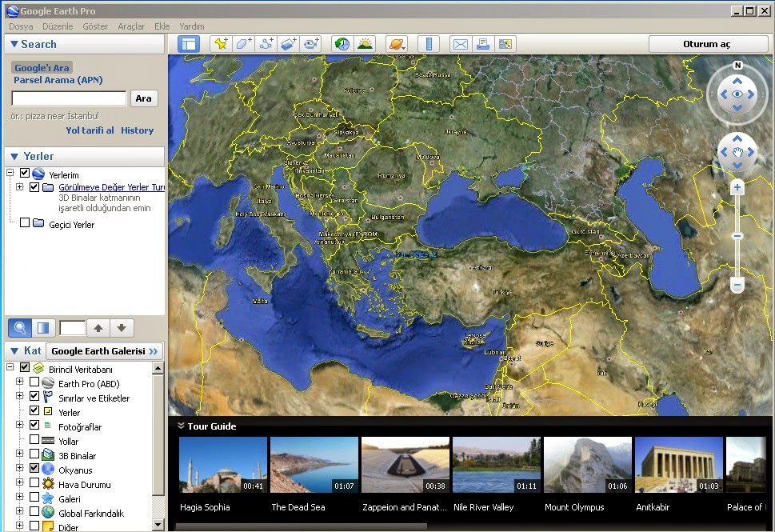Viewport: 775px width, 532px height.
Task: Zoom in with plus button
Action: pyautogui.click(x=737, y=187)
